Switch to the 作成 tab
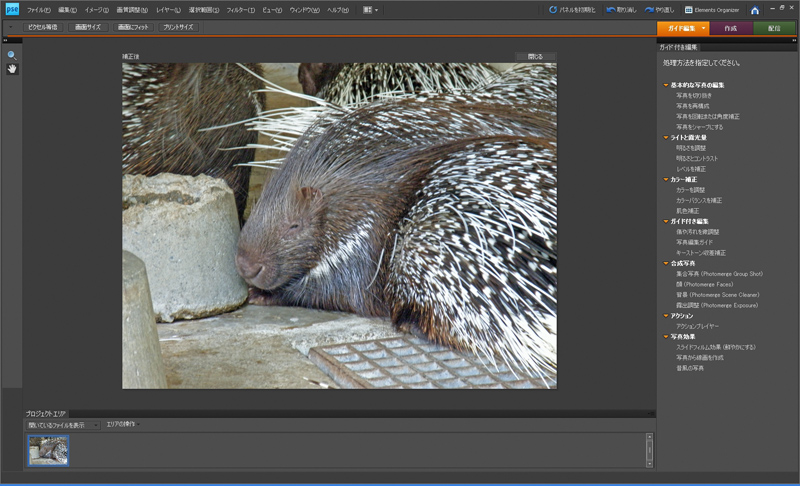Image resolution: width=800 pixels, height=486 pixels. tap(730, 28)
